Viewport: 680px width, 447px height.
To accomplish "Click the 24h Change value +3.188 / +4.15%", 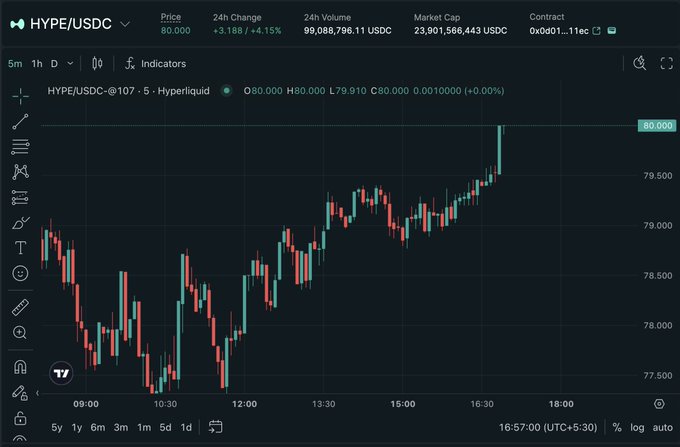I will coord(247,31).
